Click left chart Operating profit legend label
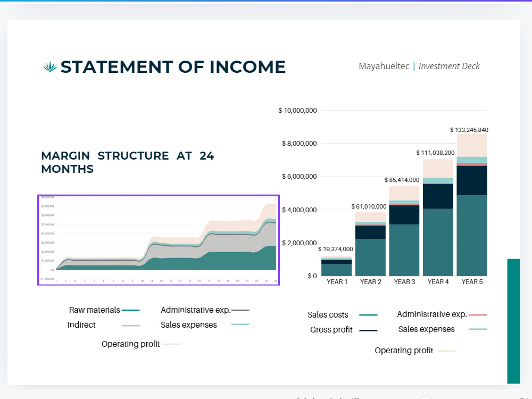This screenshot has width=532, height=399. pyautogui.click(x=131, y=344)
